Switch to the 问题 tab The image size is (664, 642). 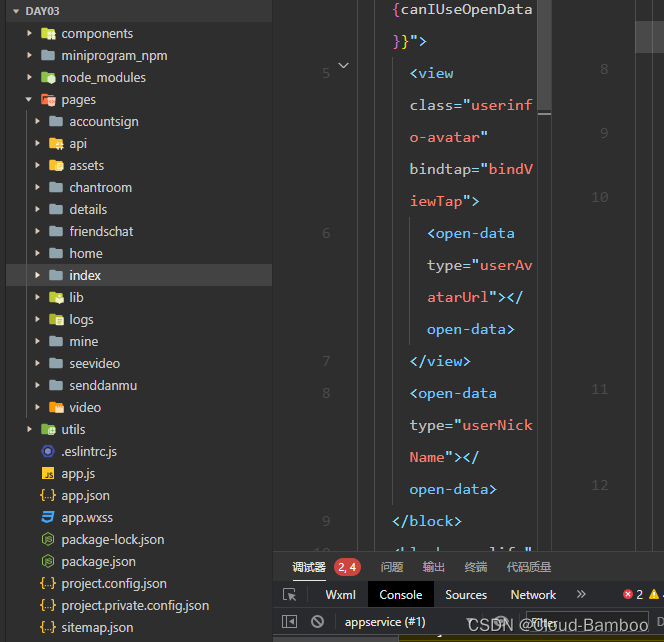click(392, 567)
